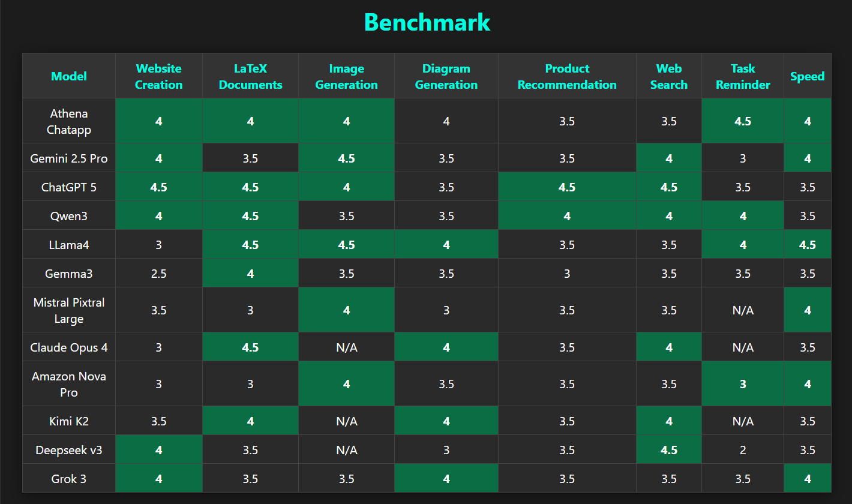Click Deepseek v3's Web Search score 4.5
The width and height of the screenshot is (852, 504).
669,450
